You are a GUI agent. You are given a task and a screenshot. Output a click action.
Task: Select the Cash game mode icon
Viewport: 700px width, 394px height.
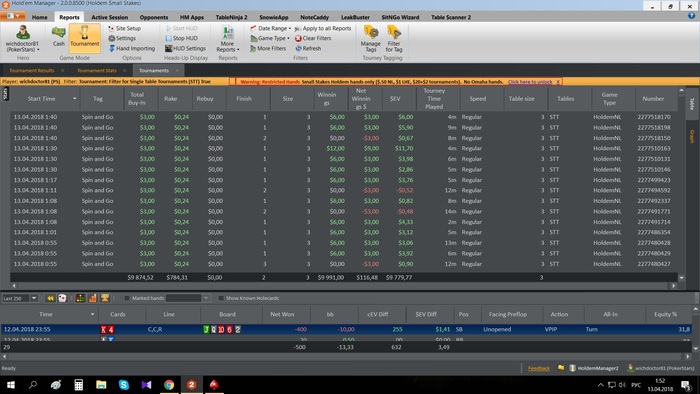tap(58, 37)
